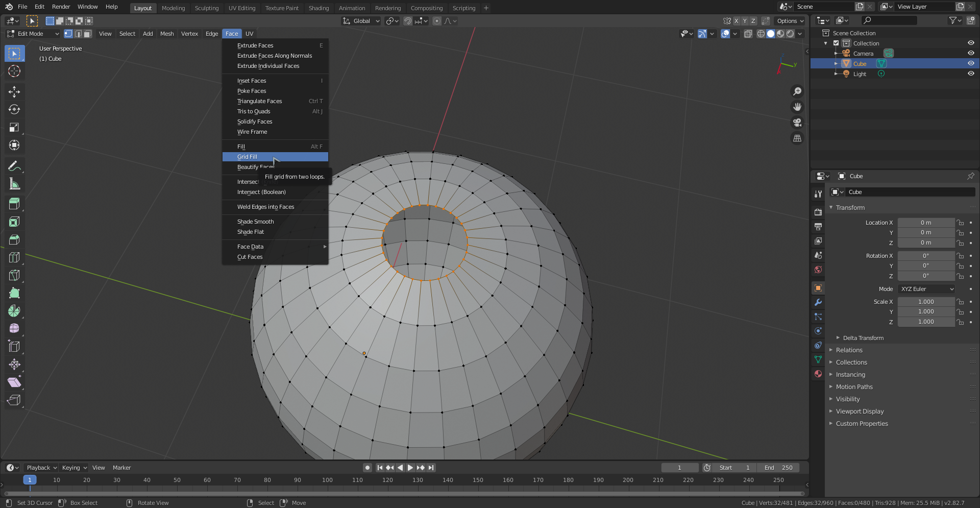Toggle camera view in viewport
980x508 pixels.
click(x=797, y=123)
